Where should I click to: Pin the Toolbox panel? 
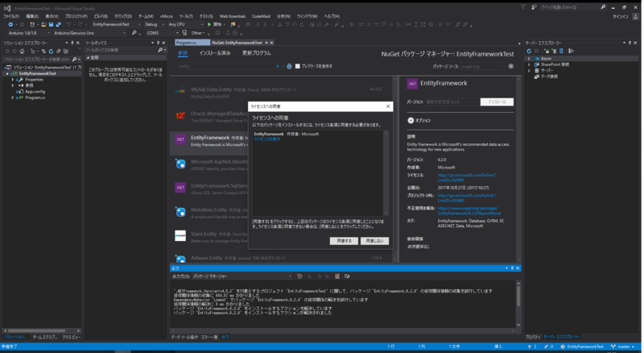[x=158, y=43]
